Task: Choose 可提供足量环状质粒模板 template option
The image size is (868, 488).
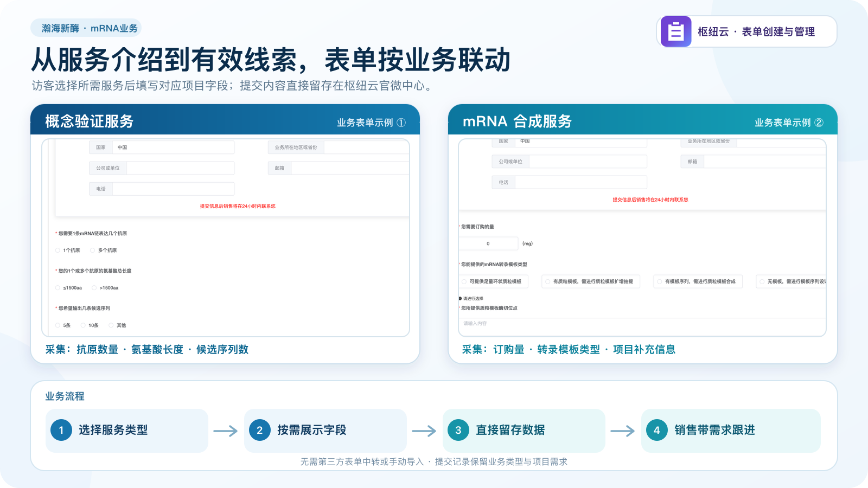Action: (x=493, y=281)
